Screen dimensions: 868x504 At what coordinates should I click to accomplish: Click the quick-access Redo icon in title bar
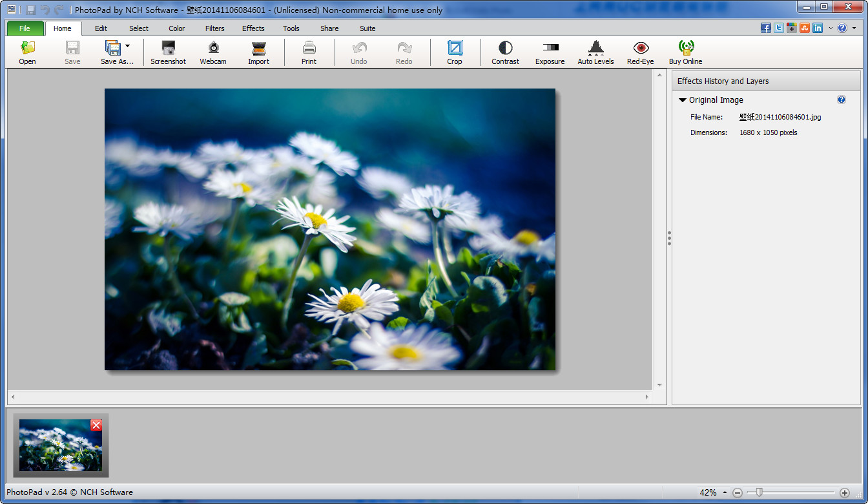(59, 10)
